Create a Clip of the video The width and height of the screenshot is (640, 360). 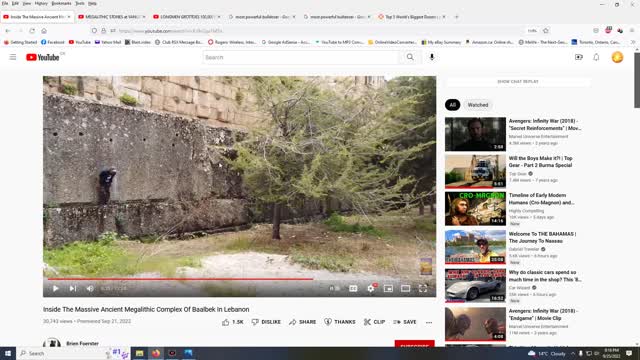pos(374,322)
